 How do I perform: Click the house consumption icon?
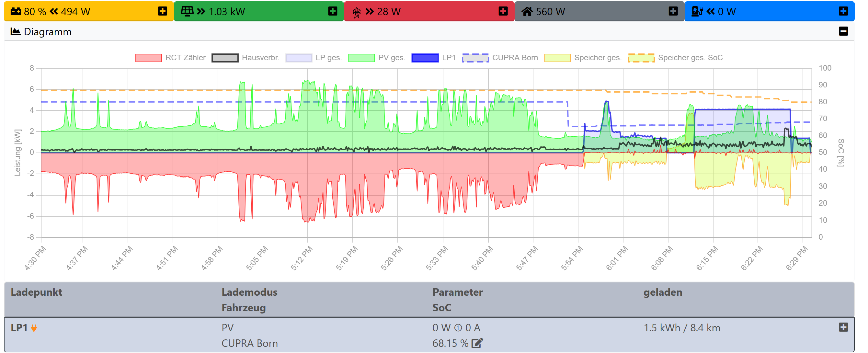[527, 11]
